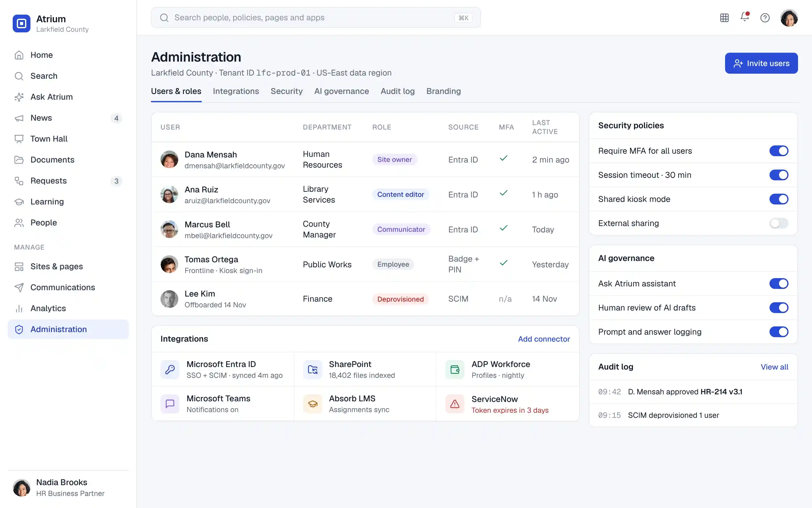The width and height of the screenshot is (812, 508).
Task: Focus the search people and policies field
Action: point(315,18)
